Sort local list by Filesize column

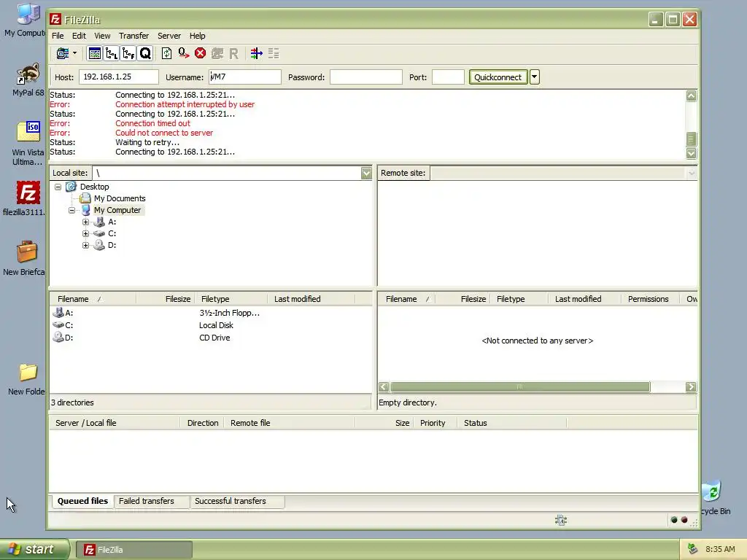tap(165, 299)
